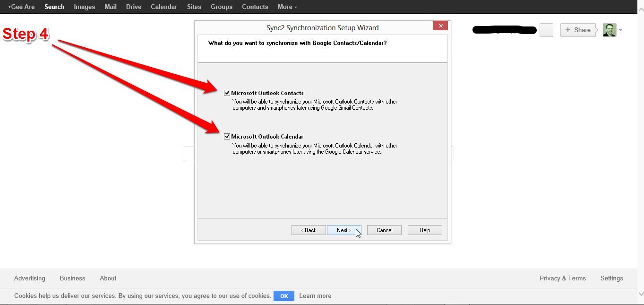Image resolution: width=644 pixels, height=305 pixels.
Task: Open Help for the Sync2 wizard
Action: (425, 230)
